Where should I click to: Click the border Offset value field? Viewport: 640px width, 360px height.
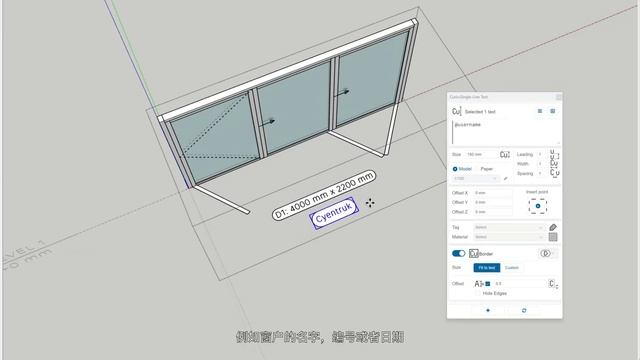[x=519, y=284]
